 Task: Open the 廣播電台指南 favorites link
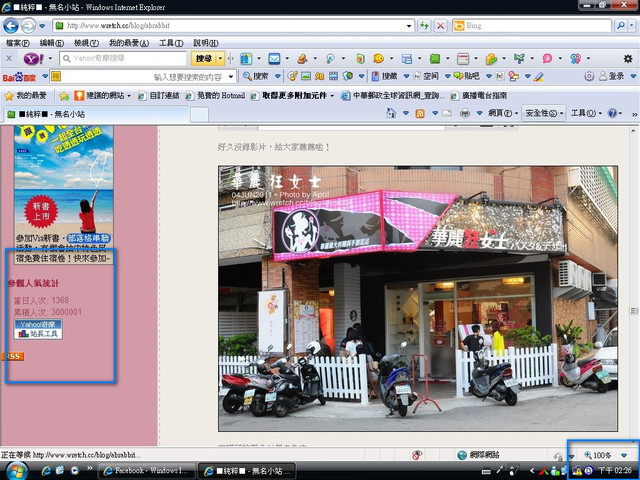click(x=478, y=96)
